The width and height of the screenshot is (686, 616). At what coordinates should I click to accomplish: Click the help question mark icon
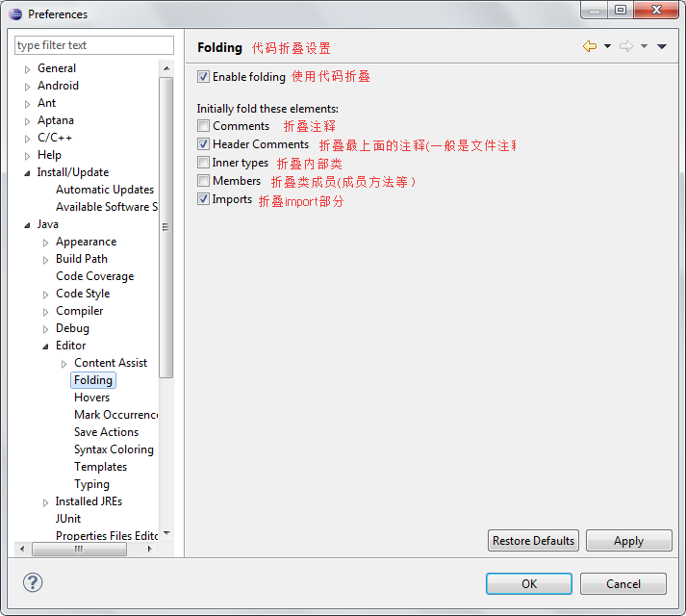click(33, 582)
